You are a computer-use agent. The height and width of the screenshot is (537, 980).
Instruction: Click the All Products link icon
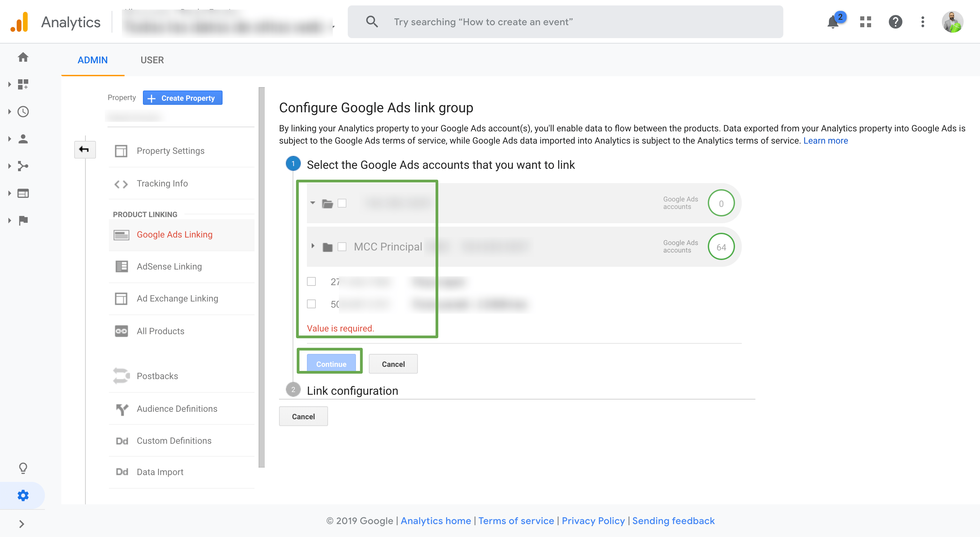tap(121, 331)
